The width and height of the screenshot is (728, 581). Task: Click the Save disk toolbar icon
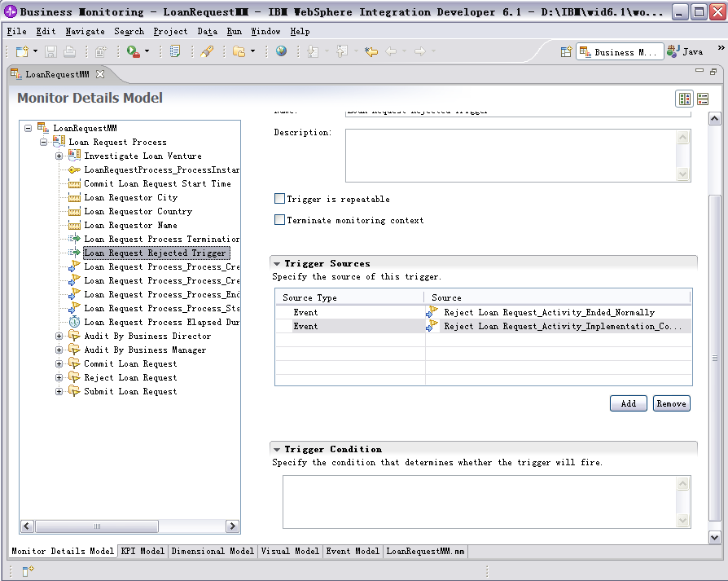click(50, 51)
